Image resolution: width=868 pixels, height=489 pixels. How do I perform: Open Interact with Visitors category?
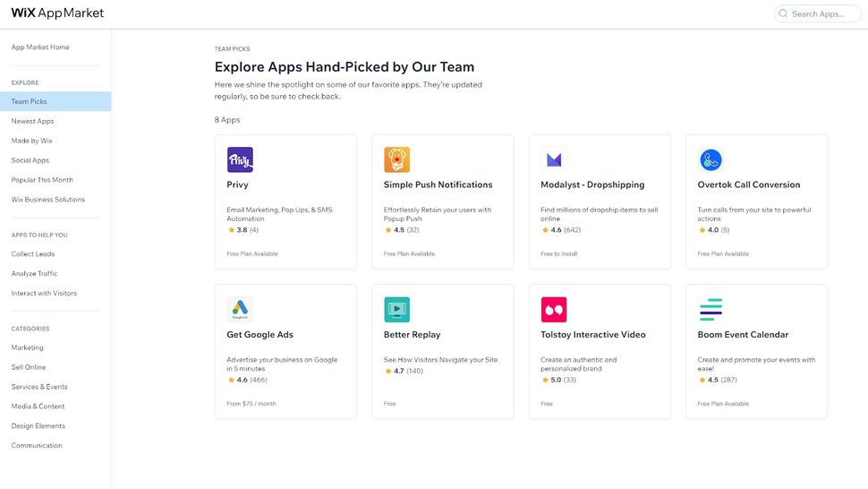coord(44,293)
